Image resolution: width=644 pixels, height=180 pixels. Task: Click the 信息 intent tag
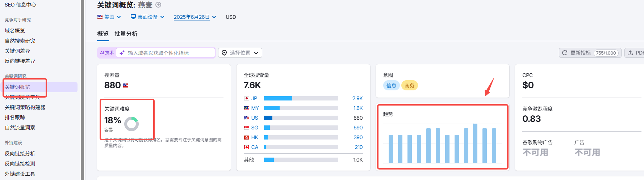tap(391, 86)
